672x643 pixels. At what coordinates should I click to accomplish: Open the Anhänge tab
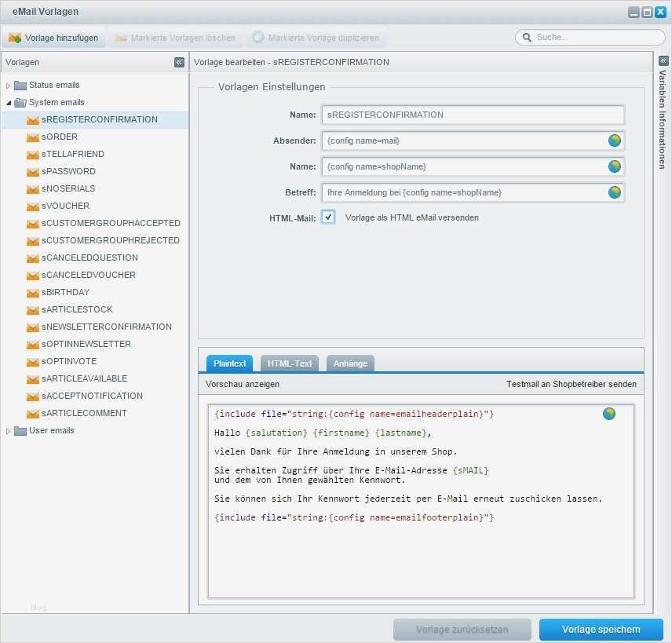[350, 364]
